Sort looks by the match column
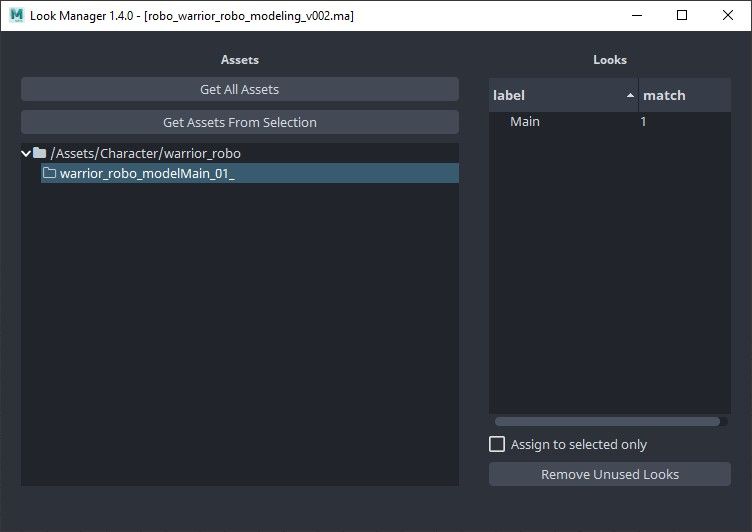The image size is (752, 532). tap(664, 95)
